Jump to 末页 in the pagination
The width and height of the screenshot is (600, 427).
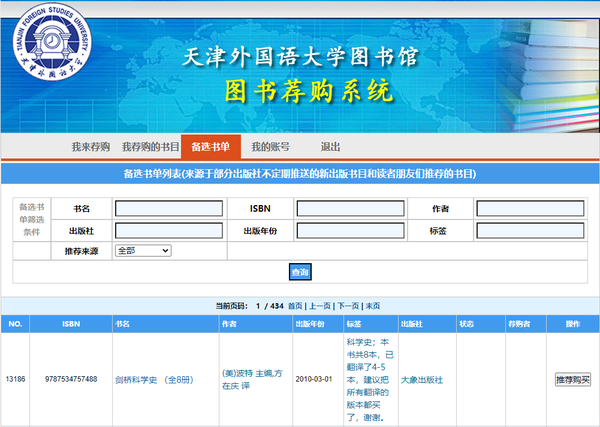tap(372, 306)
